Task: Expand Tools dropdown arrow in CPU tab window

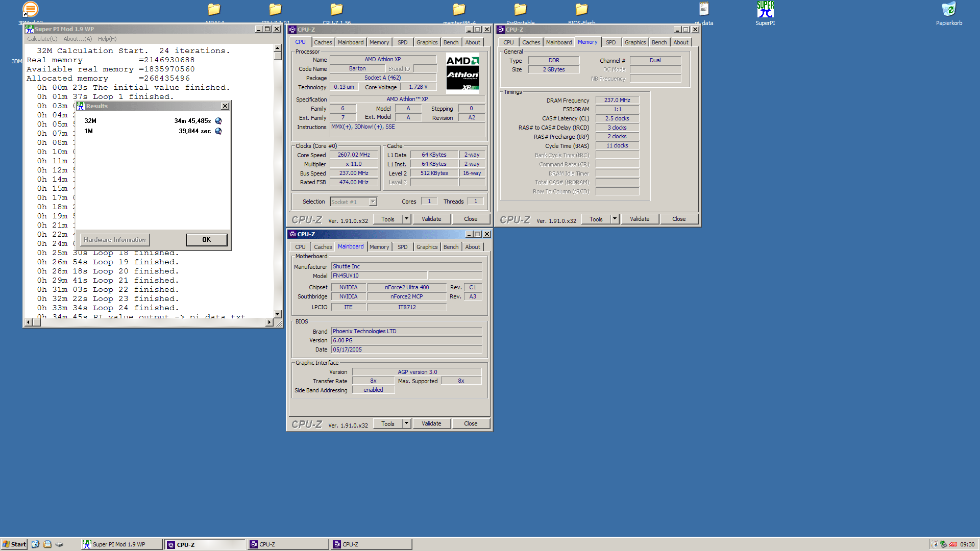Action: (406, 219)
